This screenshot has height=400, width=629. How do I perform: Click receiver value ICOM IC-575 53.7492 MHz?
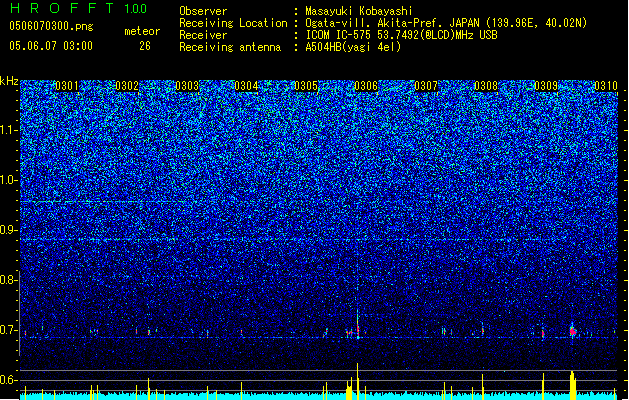[401, 35]
